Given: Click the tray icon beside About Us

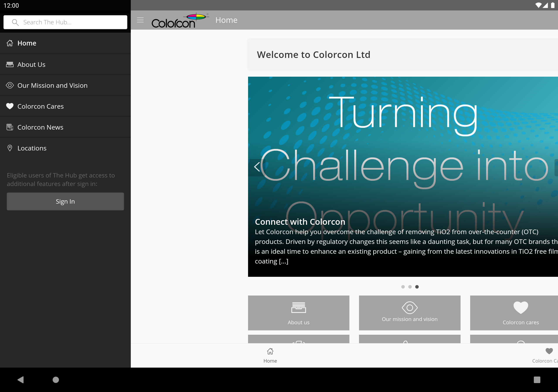Looking at the screenshot, I should 10,64.
